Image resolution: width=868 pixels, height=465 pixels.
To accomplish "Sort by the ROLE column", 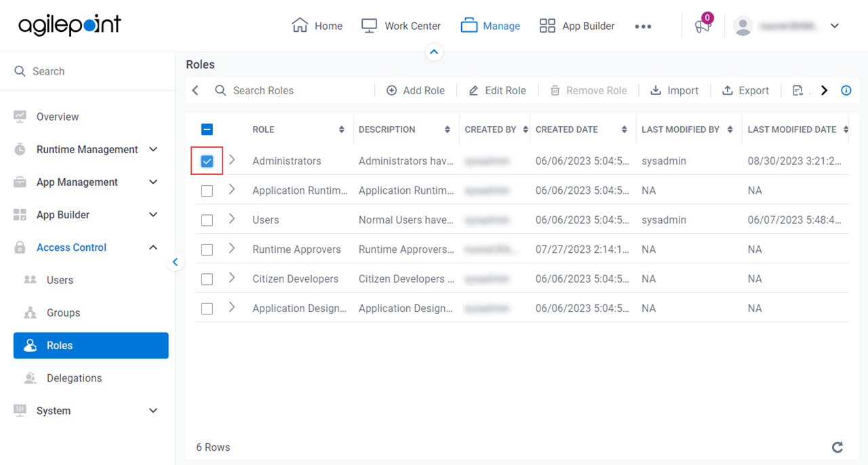I will point(341,129).
